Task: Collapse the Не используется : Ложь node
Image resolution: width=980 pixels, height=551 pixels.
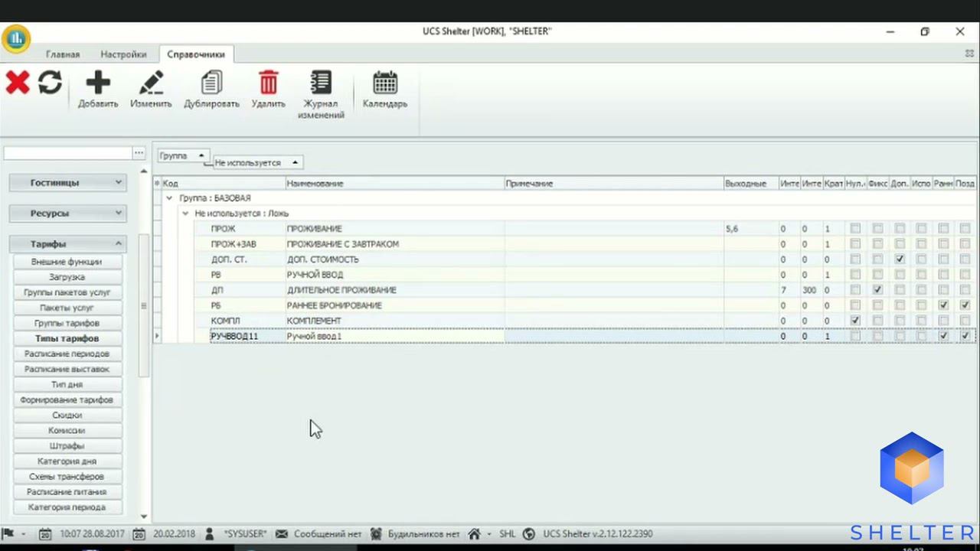Action: 185,214
